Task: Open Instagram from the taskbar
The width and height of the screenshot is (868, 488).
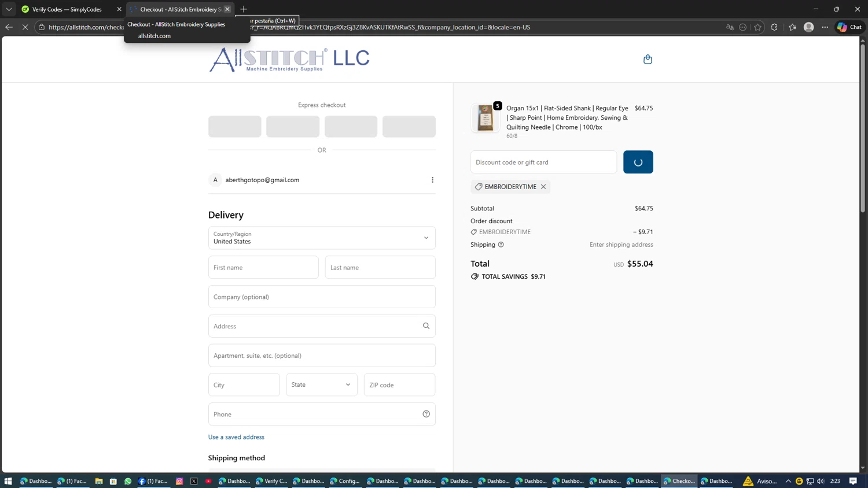Action: coord(179,481)
